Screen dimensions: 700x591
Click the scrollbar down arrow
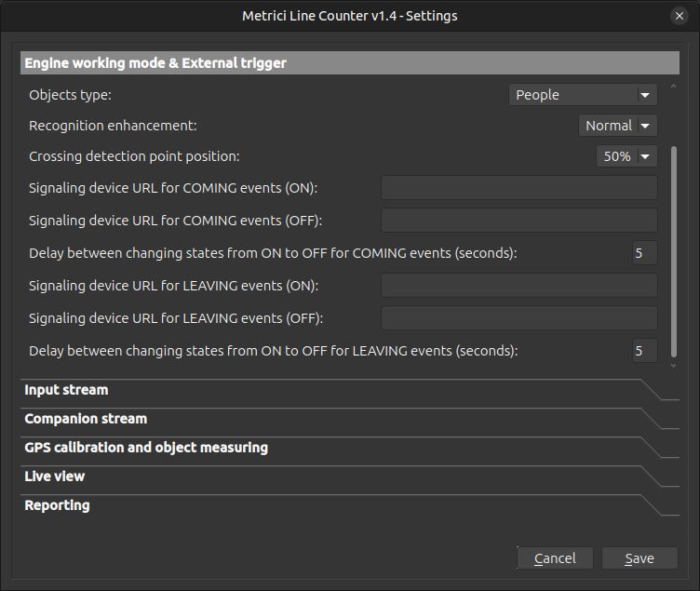tap(674, 366)
